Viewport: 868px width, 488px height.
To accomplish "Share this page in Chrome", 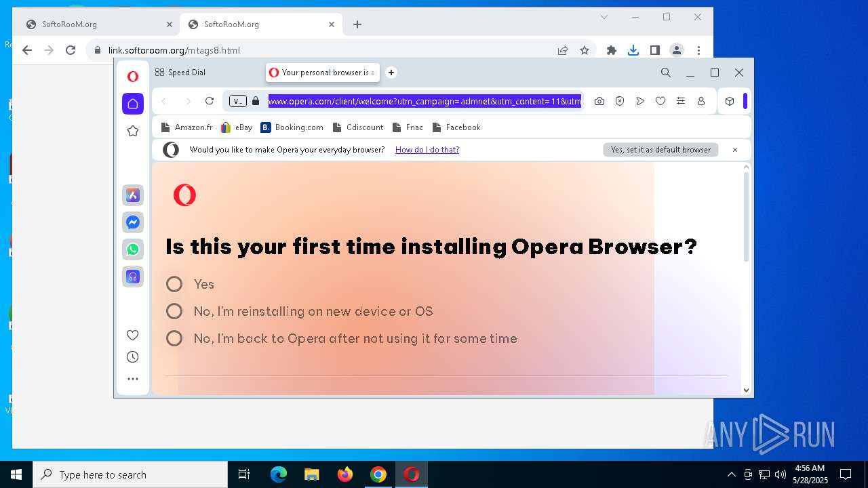I will point(563,50).
